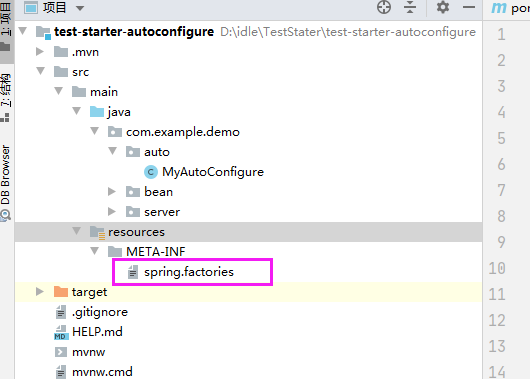Viewport: 530px width, 379px height.
Task: Click the META-INF folder icon
Action: [x=115, y=252]
